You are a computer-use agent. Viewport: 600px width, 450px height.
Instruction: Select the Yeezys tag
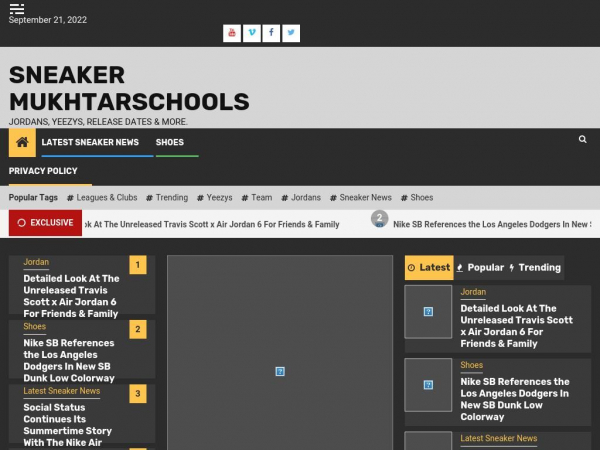[215, 197]
